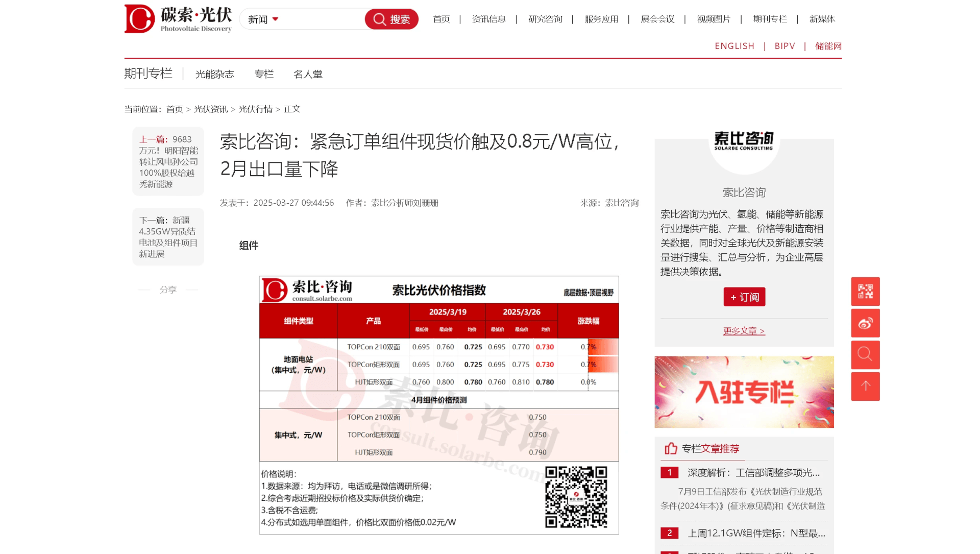Click the QR code in the price table
This screenshot has width=980, height=554.
pyautogui.click(x=576, y=497)
